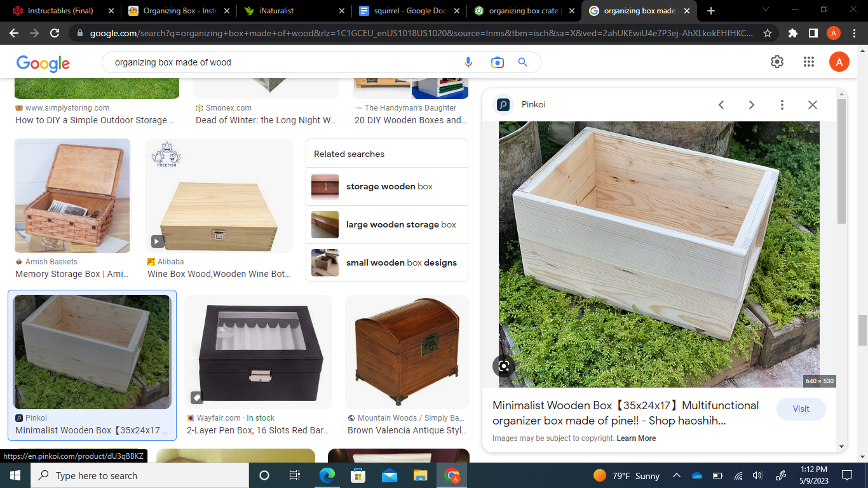Open the Google apps grid

pyautogui.click(x=808, y=62)
